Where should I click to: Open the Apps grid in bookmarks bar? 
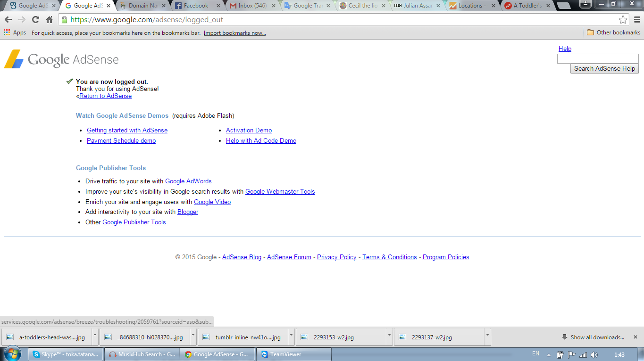click(x=15, y=33)
